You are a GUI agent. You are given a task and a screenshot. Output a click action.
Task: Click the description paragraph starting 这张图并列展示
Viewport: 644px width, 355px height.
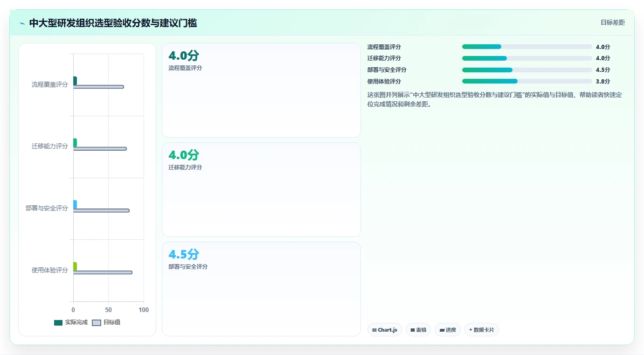point(495,99)
